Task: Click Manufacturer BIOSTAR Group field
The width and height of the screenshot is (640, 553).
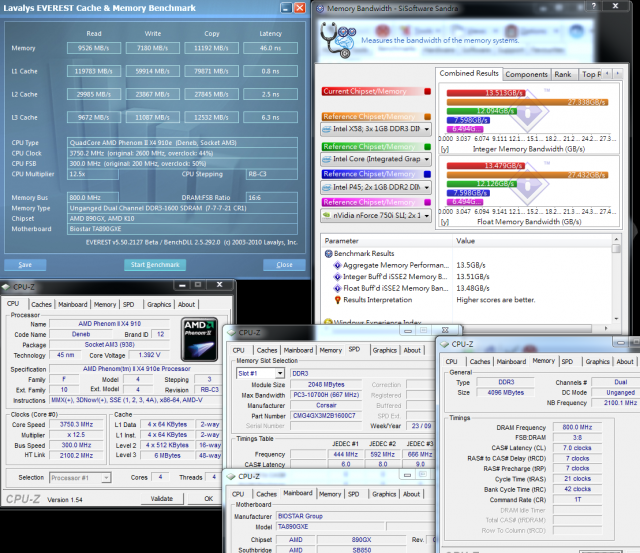Action: [x=355, y=516]
